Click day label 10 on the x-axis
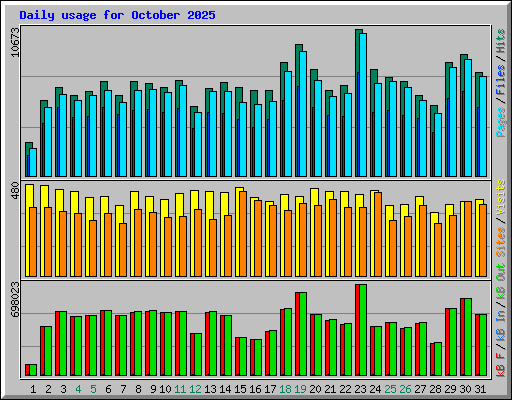The height and width of the screenshot is (400, 512). click(165, 389)
